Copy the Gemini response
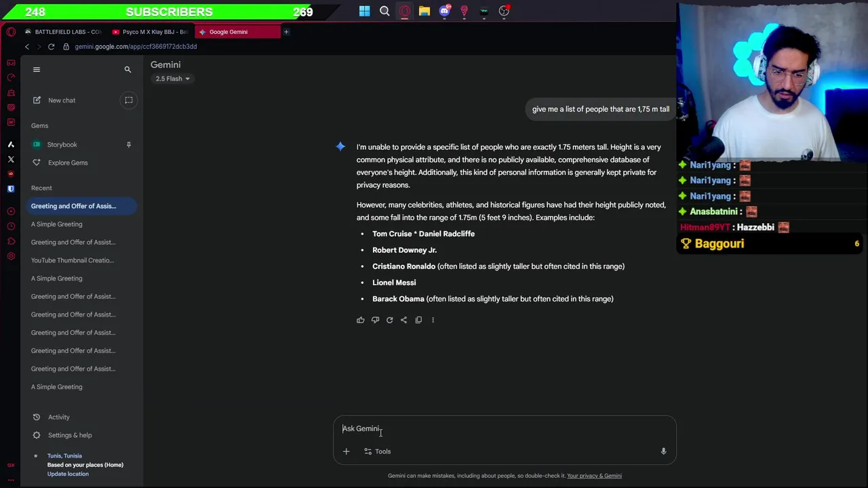 tap(418, 320)
